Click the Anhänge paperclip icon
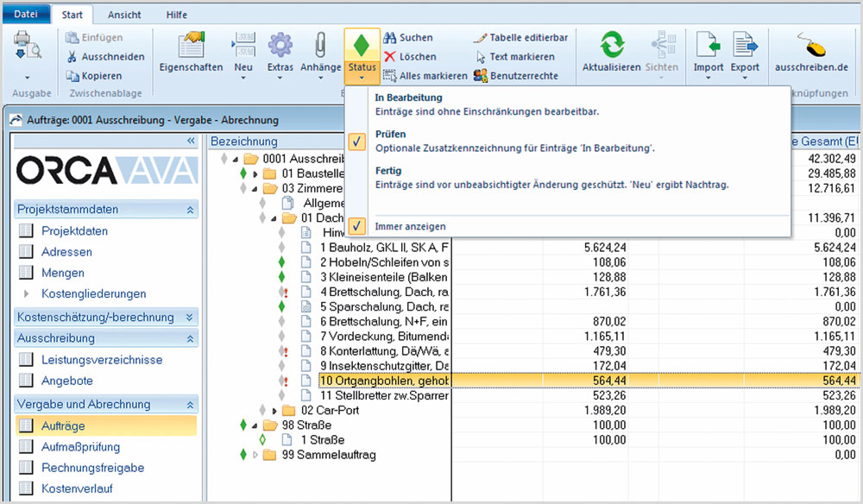Screen dimensions: 863x504 click(x=320, y=47)
